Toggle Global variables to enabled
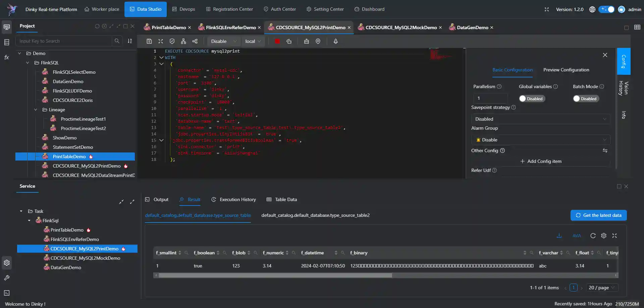The width and height of the screenshot is (644, 308). [532, 98]
